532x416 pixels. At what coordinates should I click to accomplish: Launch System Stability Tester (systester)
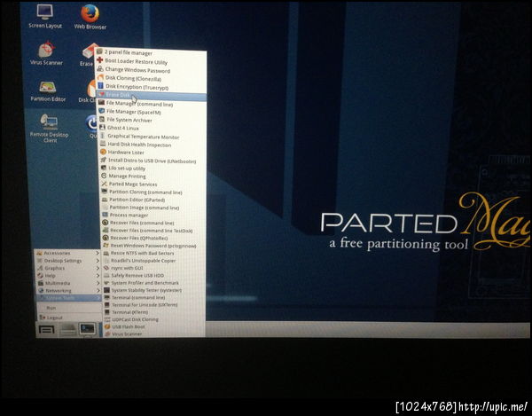click(x=153, y=290)
